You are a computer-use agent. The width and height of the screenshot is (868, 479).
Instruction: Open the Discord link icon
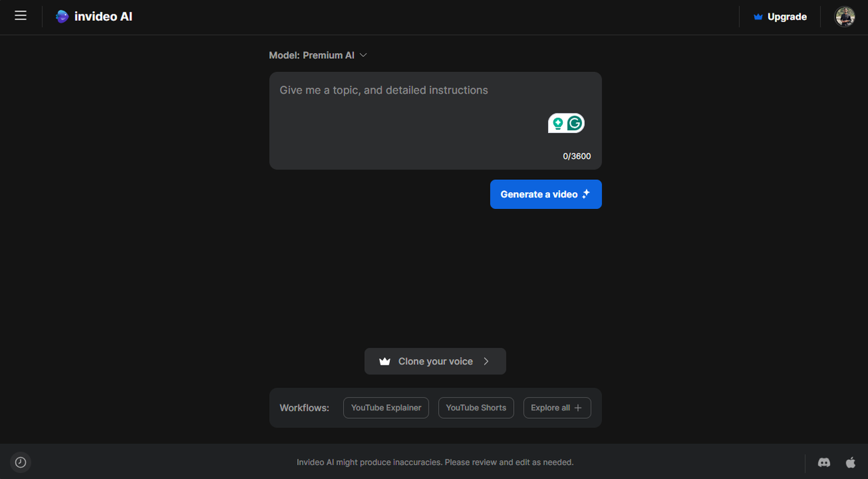point(824,462)
